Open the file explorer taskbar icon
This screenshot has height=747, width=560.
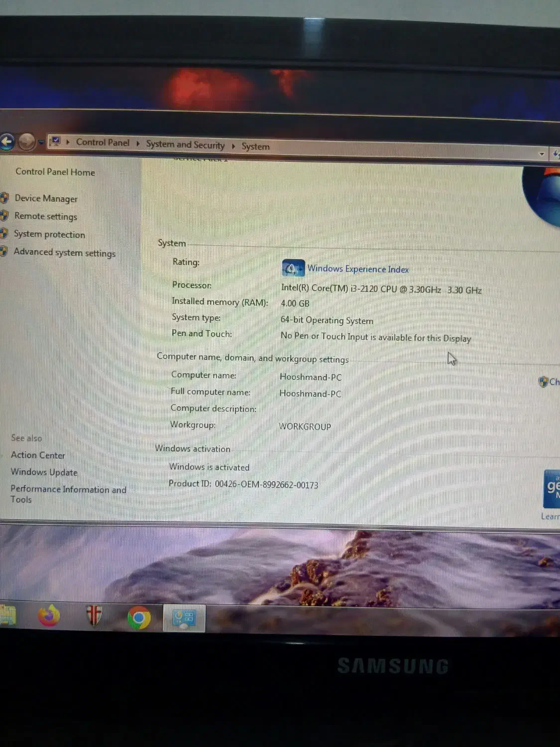click(x=8, y=616)
